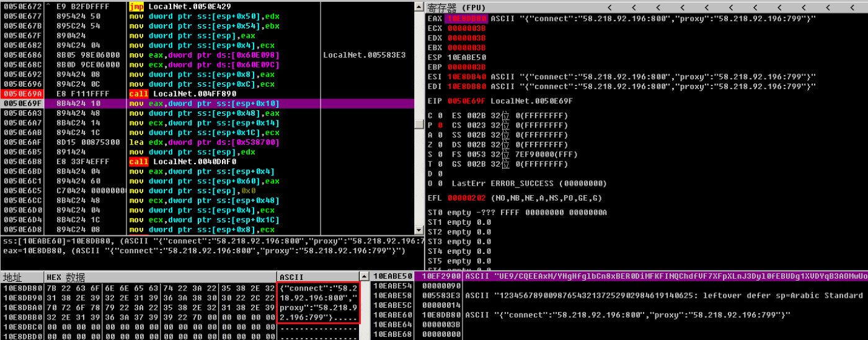Click the jmp LocalNet.0050E429 instruction
The width and height of the screenshot is (868, 340).
click(181, 6)
